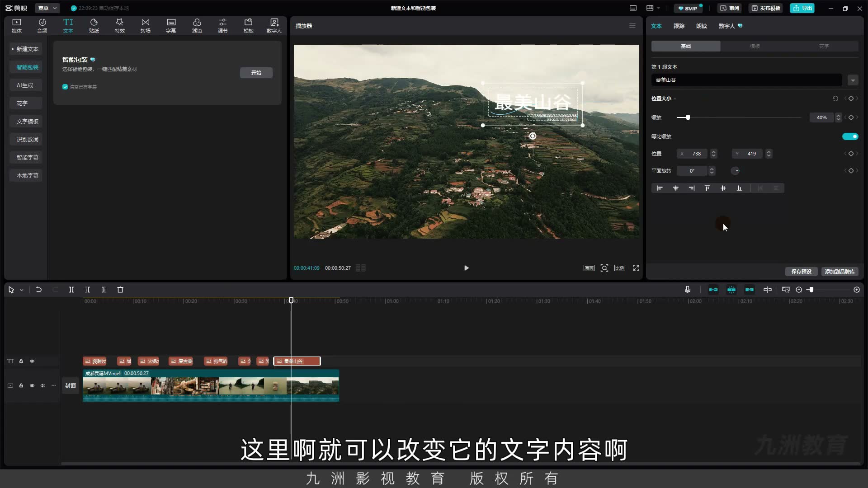This screenshot has height=488, width=868.
Task: Expand the dropdown beside the 最美山谷 text field
Action: point(853,80)
